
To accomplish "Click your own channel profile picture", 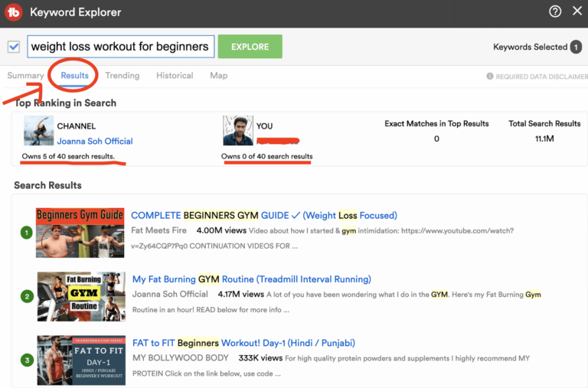I will 238,130.
